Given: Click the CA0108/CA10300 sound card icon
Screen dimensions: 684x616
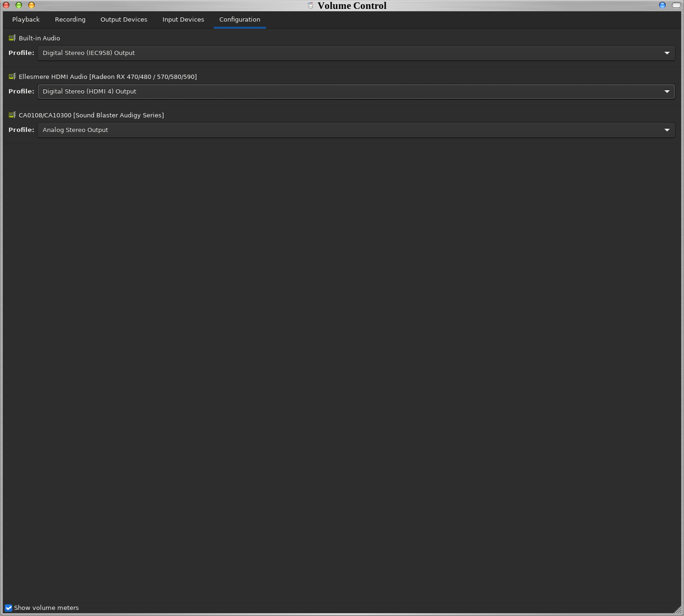Looking at the screenshot, I should click(x=12, y=115).
